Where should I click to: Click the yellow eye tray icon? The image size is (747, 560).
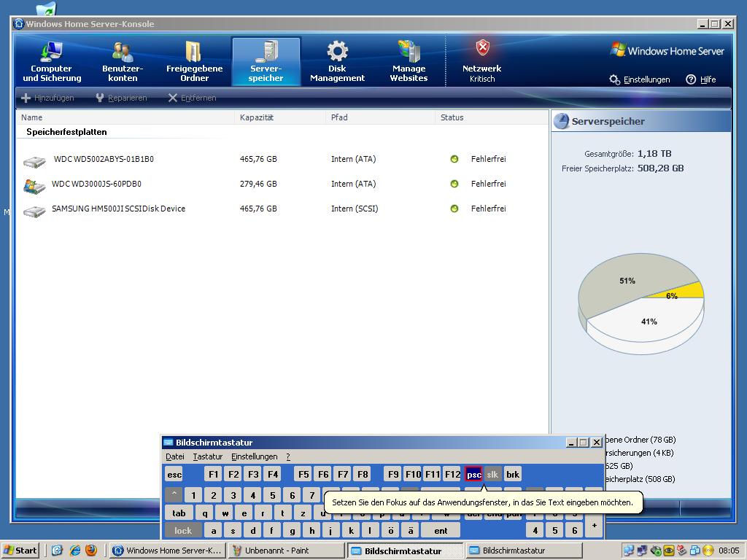669,551
